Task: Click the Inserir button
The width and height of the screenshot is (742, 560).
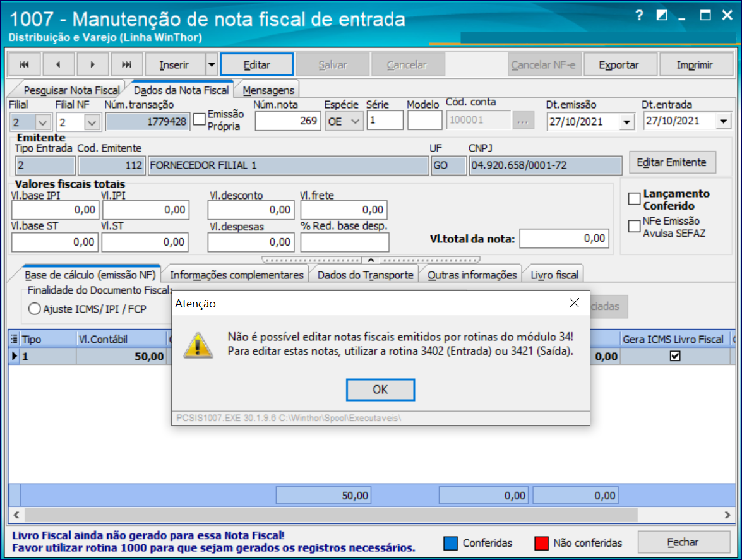Action: pyautogui.click(x=174, y=64)
